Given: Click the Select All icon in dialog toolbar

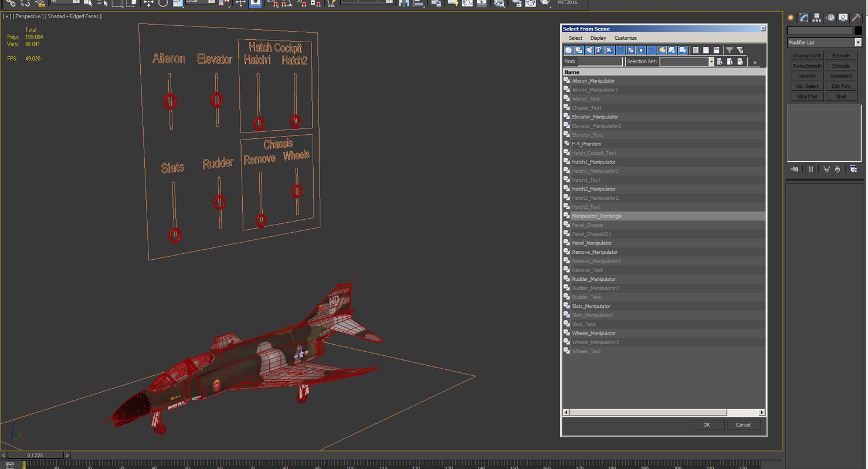Looking at the screenshot, I should point(696,50).
